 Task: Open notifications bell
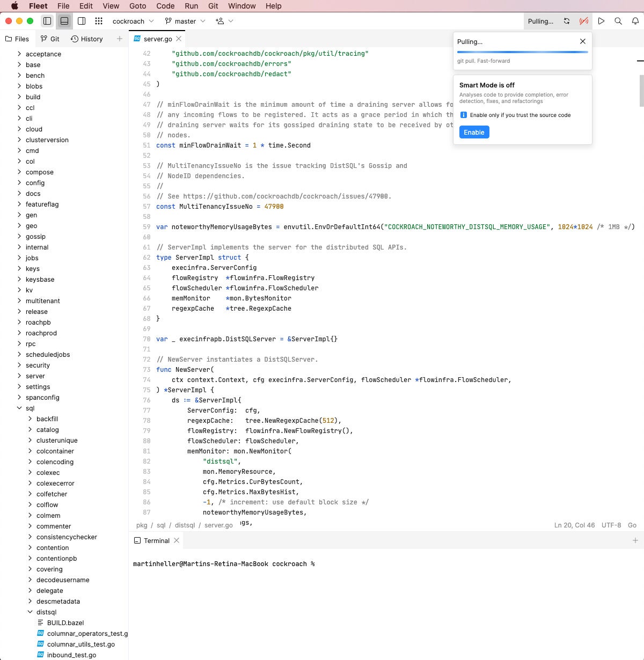[x=635, y=21]
